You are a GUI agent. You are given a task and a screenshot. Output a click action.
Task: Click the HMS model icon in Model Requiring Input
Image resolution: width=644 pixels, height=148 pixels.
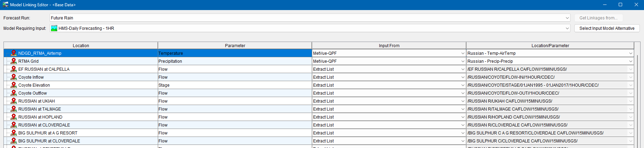coord(54,28)
